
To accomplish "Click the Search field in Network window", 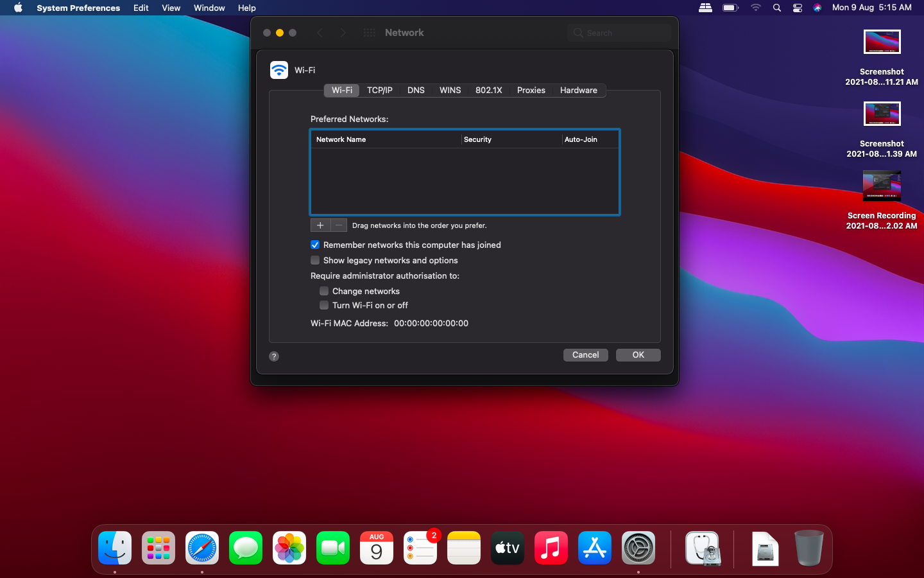I will coord(619,33).
